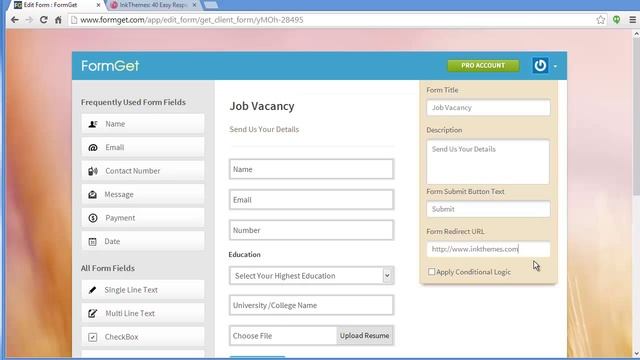Click the PRO ACCOUNT button
Viewport: 640px width, 360px height.
[x=483, y=66]
